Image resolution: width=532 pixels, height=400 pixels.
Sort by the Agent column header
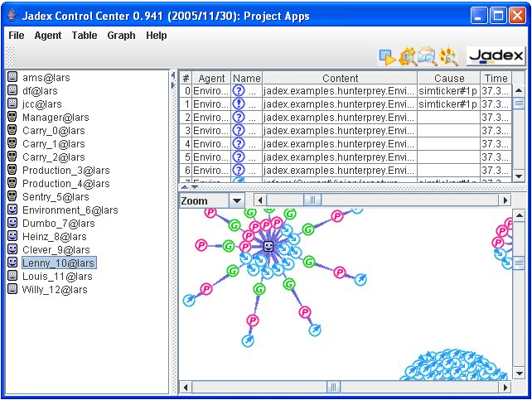pos(211,78)
